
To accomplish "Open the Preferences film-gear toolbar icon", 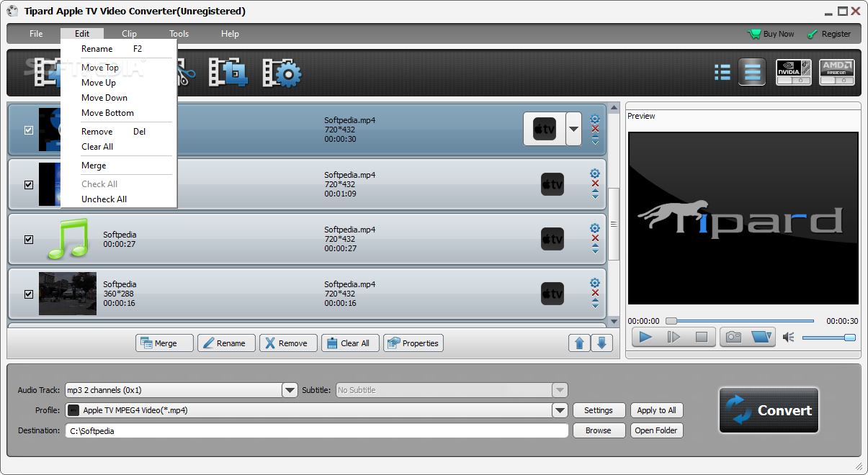I will click(x=282, y=73).
